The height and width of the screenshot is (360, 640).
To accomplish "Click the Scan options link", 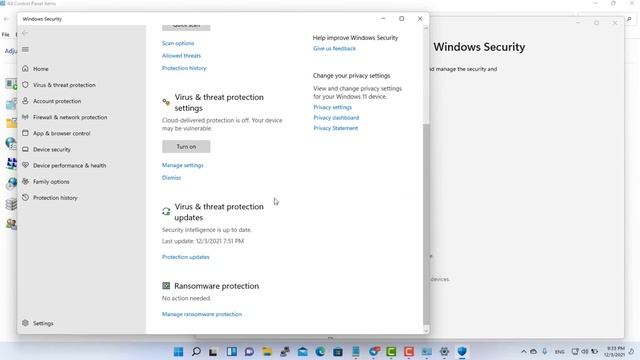I will click(178, 43).
